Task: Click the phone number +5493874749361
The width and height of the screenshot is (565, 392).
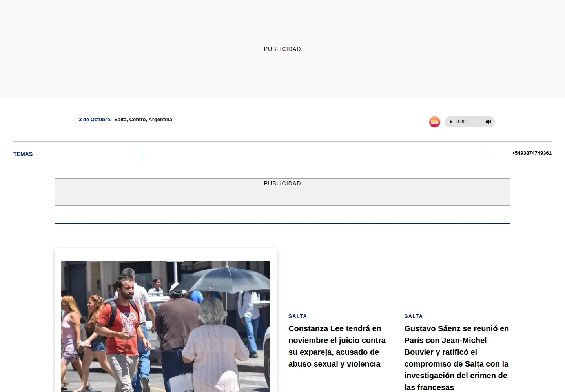Action: (532, 153)
